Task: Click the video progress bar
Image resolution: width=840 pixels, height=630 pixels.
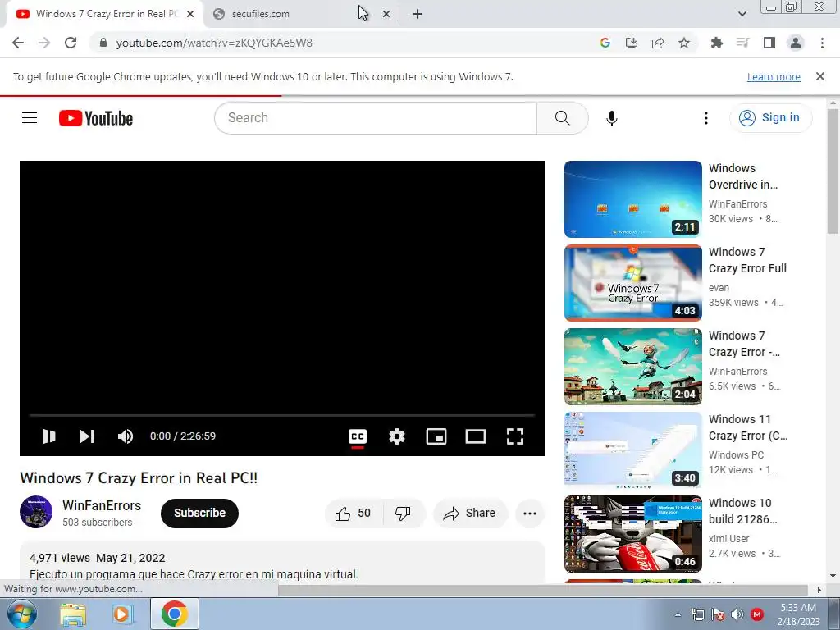Action: (282, 415)
